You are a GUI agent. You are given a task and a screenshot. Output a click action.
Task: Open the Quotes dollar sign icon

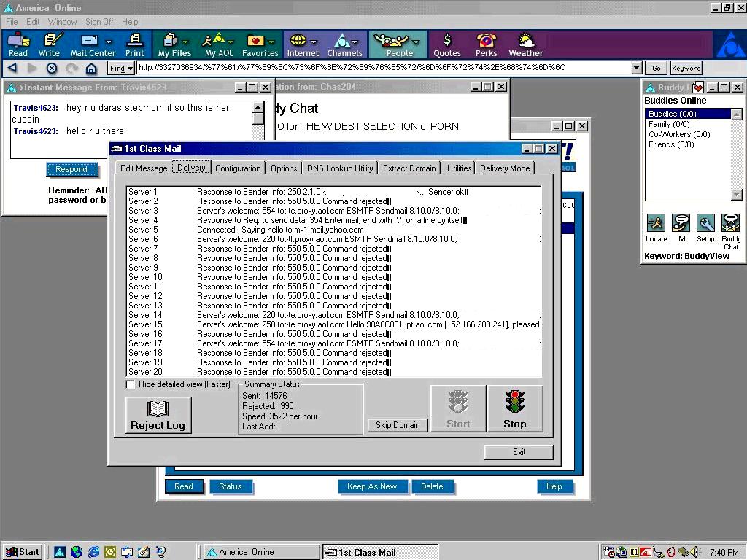point(447,45)
